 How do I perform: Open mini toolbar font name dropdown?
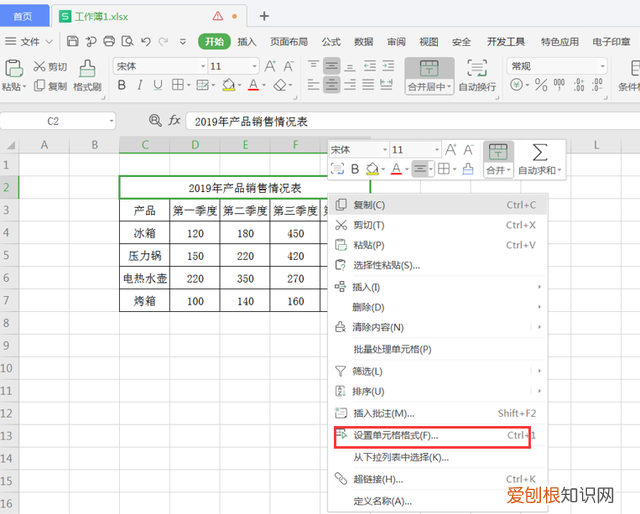click(384, 150)
